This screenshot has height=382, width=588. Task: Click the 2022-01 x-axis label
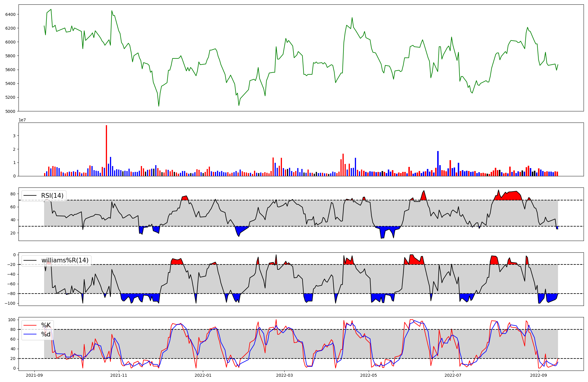(203, 375)
